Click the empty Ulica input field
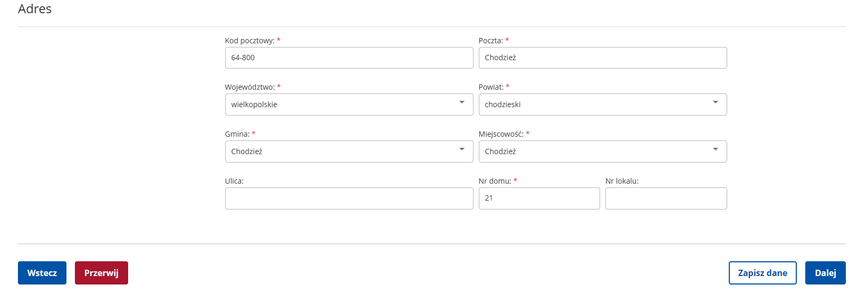 (349, 198)
